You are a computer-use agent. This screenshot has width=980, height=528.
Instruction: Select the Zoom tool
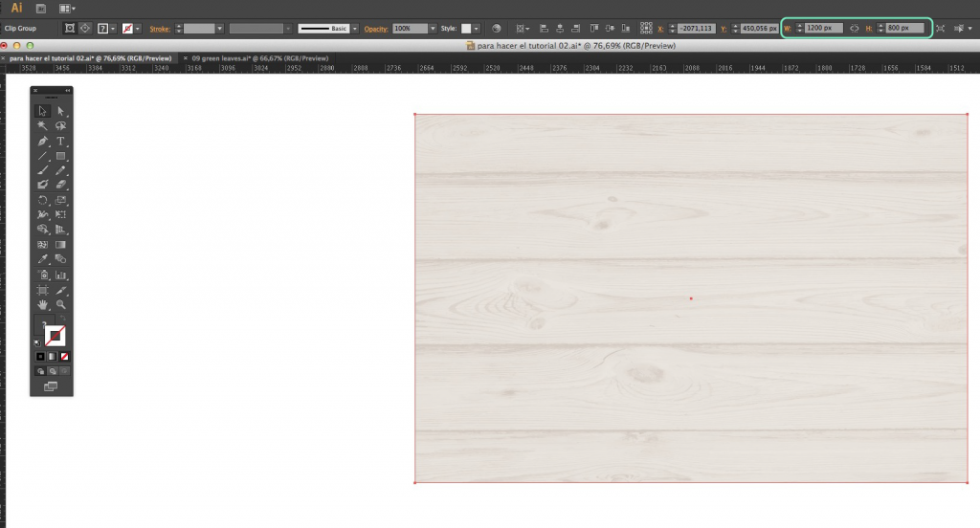click(60, 304)
